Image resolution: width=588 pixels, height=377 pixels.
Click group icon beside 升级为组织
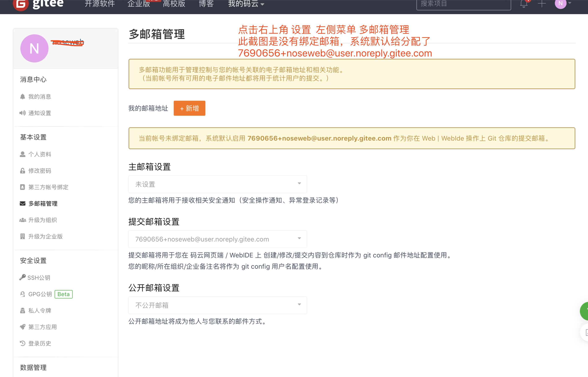tap(23, 220)
